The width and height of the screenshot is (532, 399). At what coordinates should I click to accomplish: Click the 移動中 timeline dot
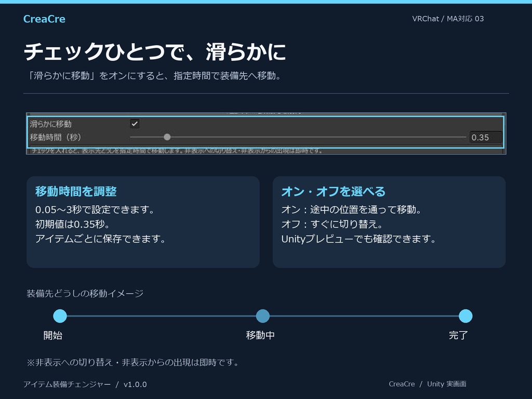pyautogui.click(x=262, y=316)
